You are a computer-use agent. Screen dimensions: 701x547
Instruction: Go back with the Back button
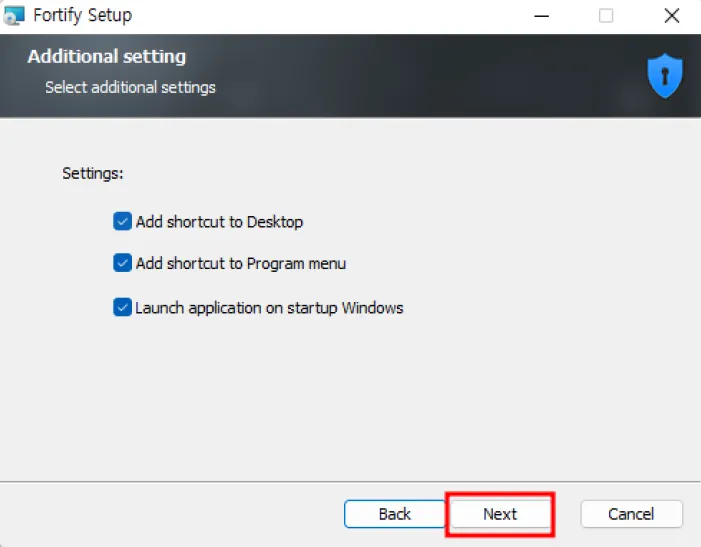click(394, 514)
